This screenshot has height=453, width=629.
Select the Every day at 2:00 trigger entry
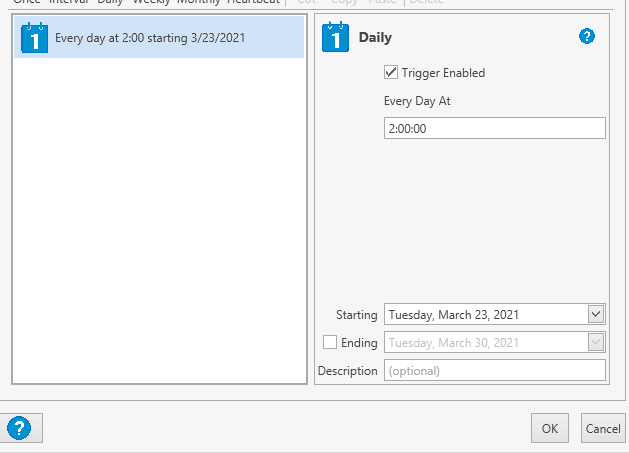click(x=150, y=38)
